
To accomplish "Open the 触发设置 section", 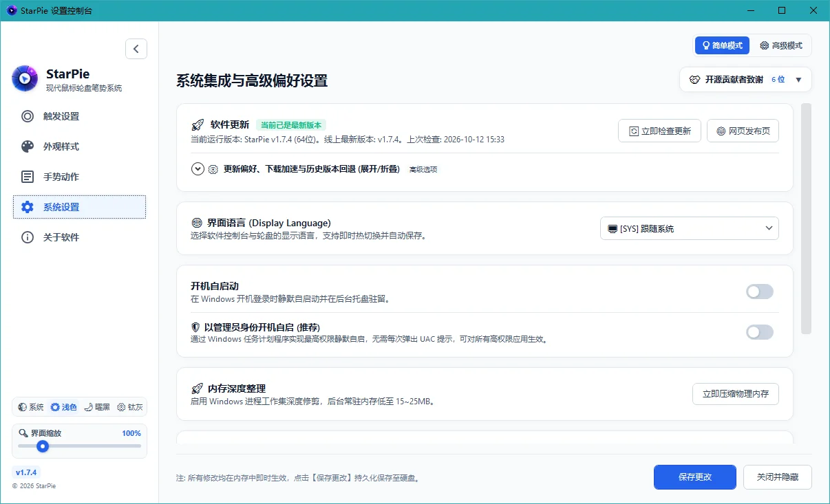I will 79,116.
